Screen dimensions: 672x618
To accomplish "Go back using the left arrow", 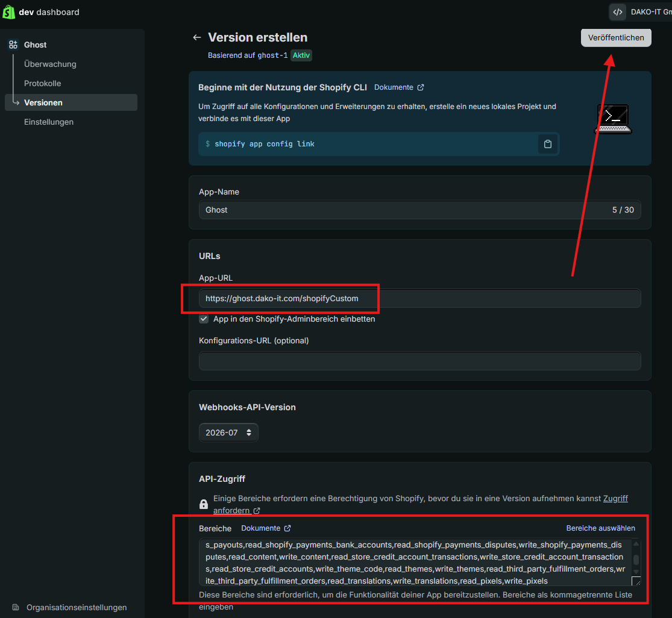I will point(196,38).
